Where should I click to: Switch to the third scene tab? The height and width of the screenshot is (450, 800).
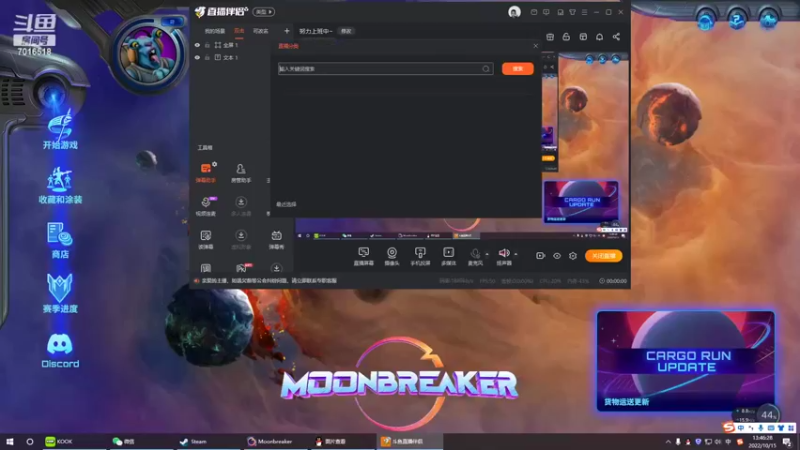click(261, 31)
